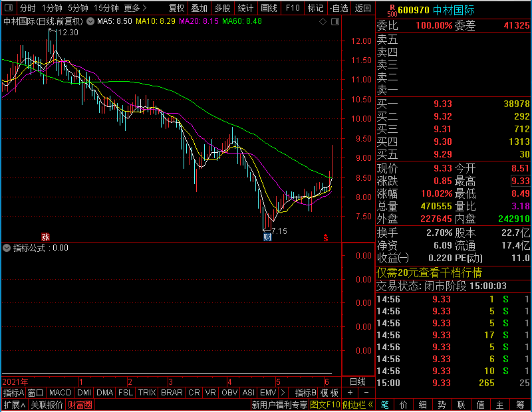
Task: Switch to 5分钟 chart period
Action: click(x=78, y=8)
